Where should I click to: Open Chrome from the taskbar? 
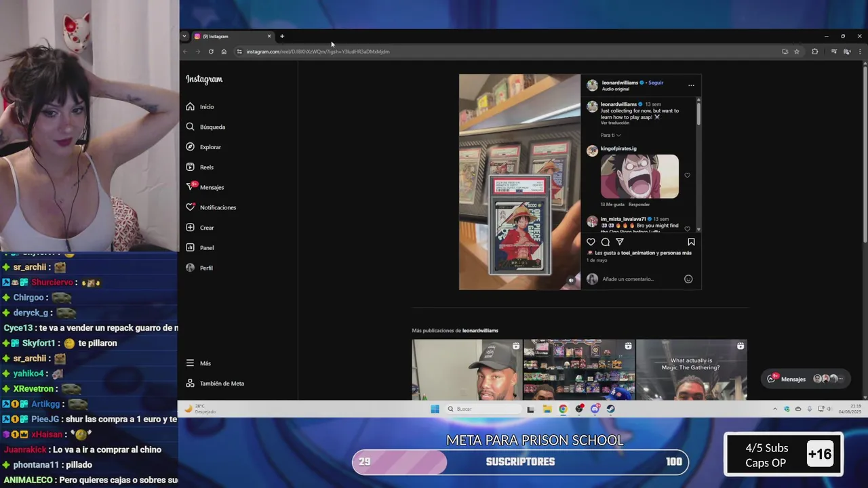563,409
